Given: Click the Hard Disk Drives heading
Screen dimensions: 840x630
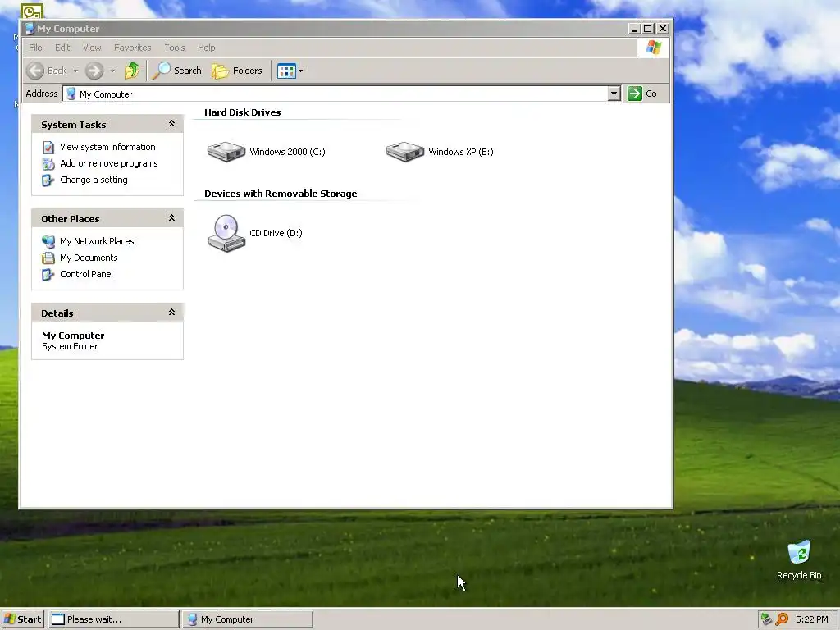Looking at the screenshot, I should (242, 112).
